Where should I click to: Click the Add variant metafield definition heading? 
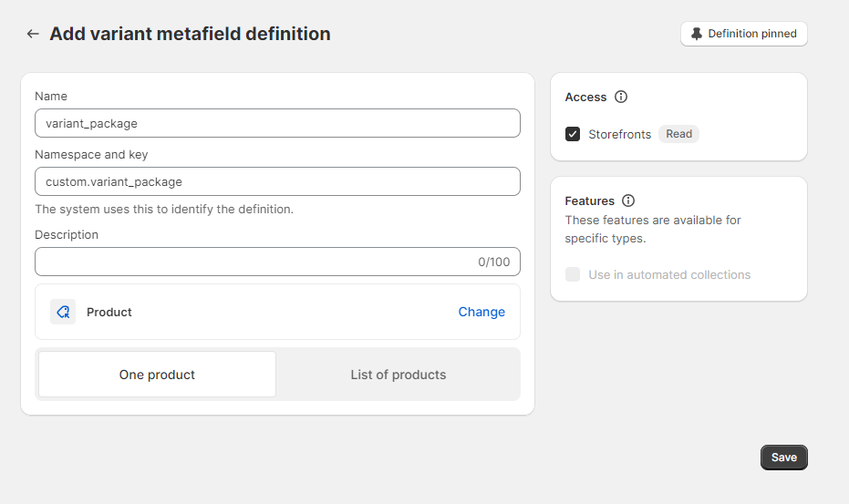tap(190, 34)
